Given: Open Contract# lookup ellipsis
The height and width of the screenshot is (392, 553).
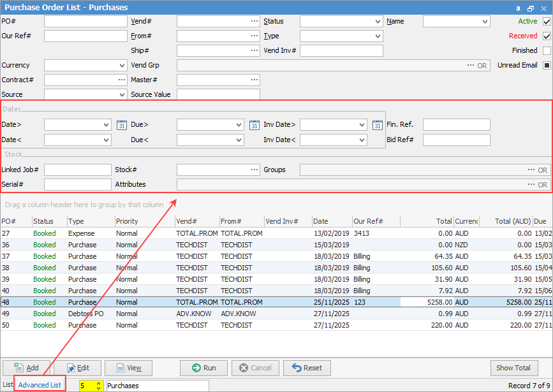Looking at the screenshot, I should [122, 80].
